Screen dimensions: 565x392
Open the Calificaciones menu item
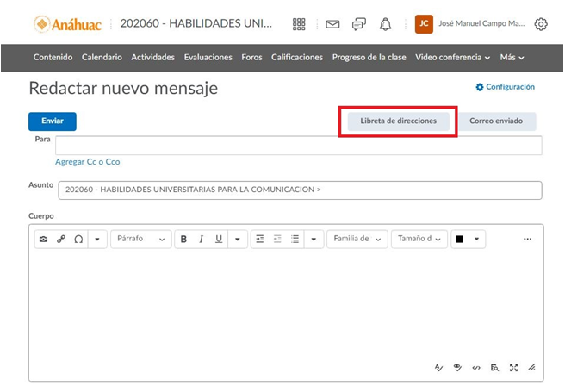click(296, 58)
